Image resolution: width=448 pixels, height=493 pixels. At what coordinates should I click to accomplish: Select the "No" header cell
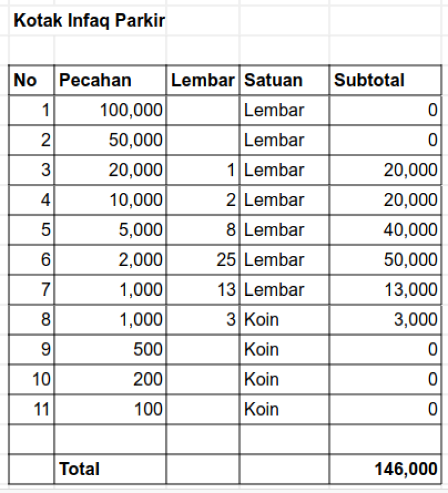32,80
